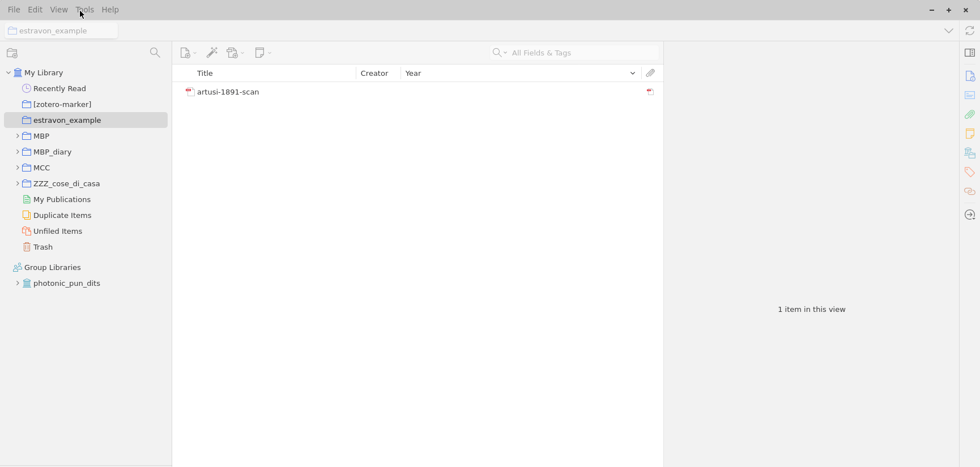The height and width of the screenshot is (467, 980).
Task: Toggle the item pane layout icon
Action: coord(970,53)
